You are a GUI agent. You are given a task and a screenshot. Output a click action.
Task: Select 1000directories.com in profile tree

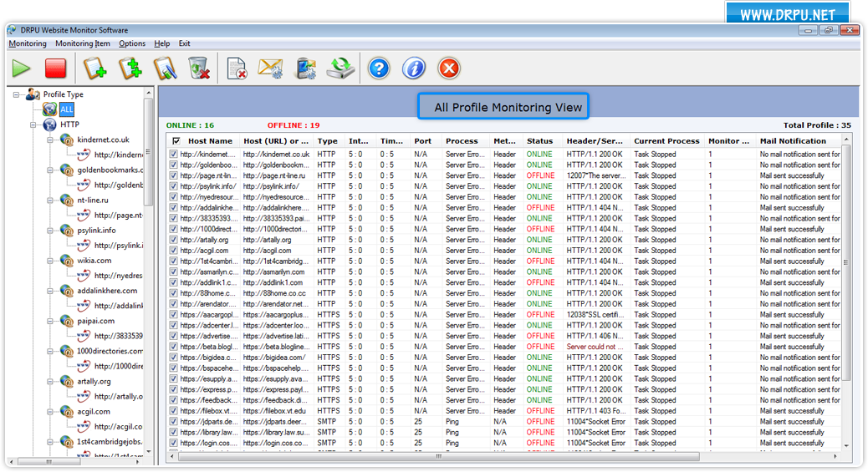(110, 351)
